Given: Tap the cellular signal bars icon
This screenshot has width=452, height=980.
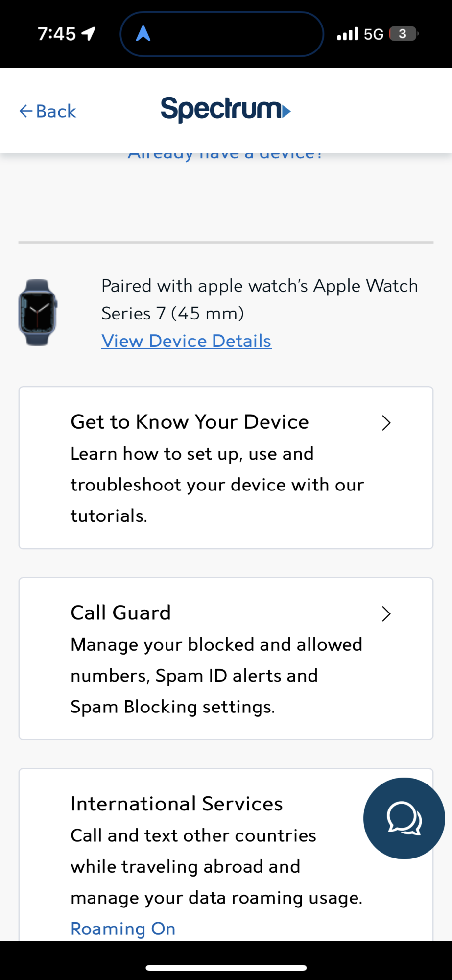Looking at the screenshot, I should coord(348,34).
